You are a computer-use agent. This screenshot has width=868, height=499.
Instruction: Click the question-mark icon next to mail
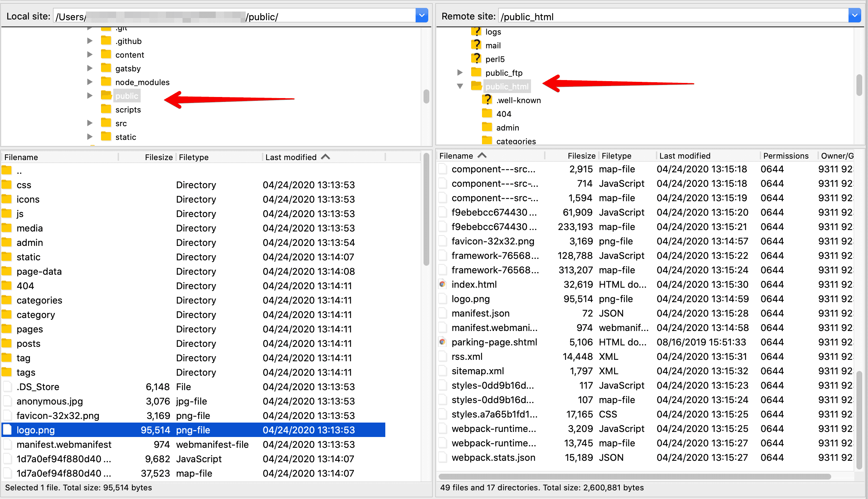(476, 45)
